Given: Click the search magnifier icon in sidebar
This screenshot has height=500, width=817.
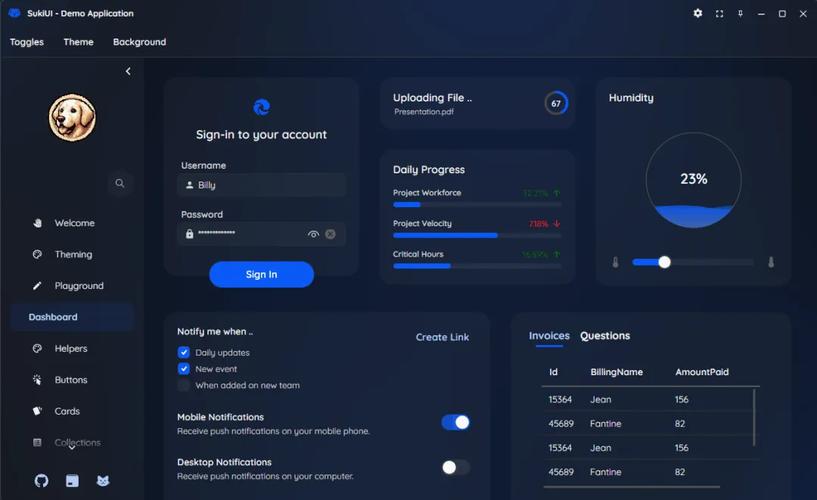Looking at the screenshot, I should pos(120,183).
